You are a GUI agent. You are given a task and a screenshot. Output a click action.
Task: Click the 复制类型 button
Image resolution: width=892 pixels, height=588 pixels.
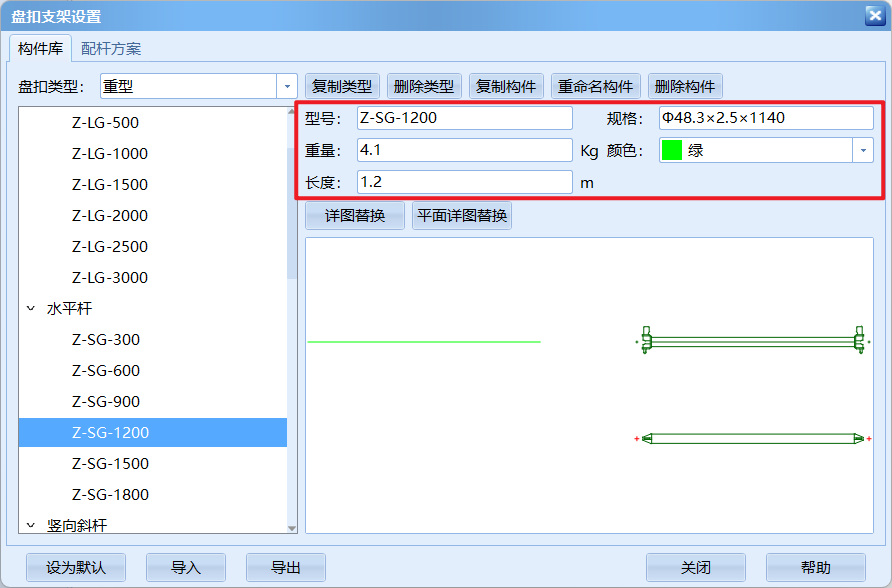point(342,86)
